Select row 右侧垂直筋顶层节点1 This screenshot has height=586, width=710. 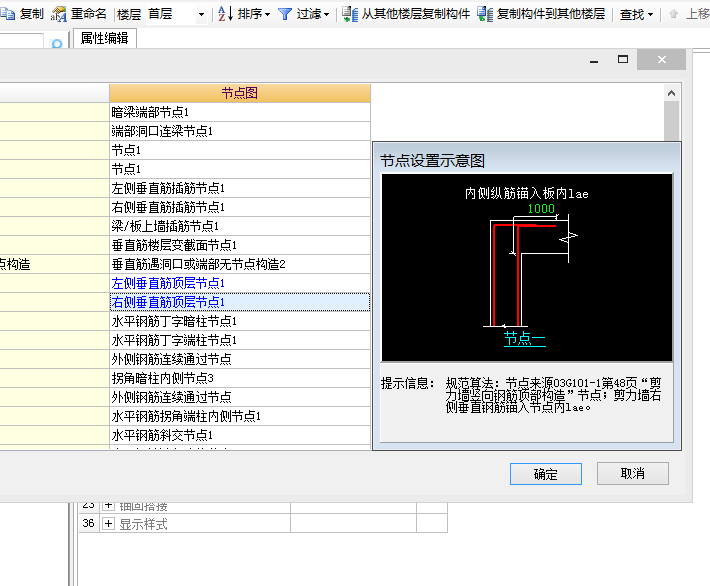(240, 302)
